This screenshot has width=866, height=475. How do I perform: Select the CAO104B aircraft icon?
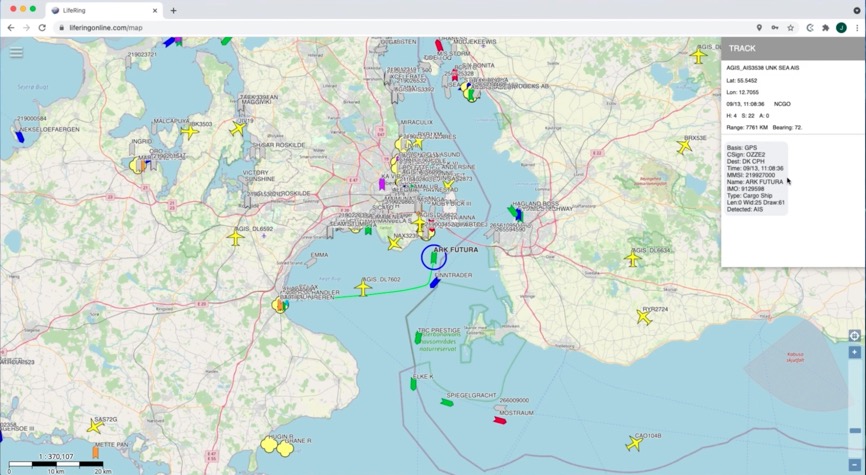634,444
